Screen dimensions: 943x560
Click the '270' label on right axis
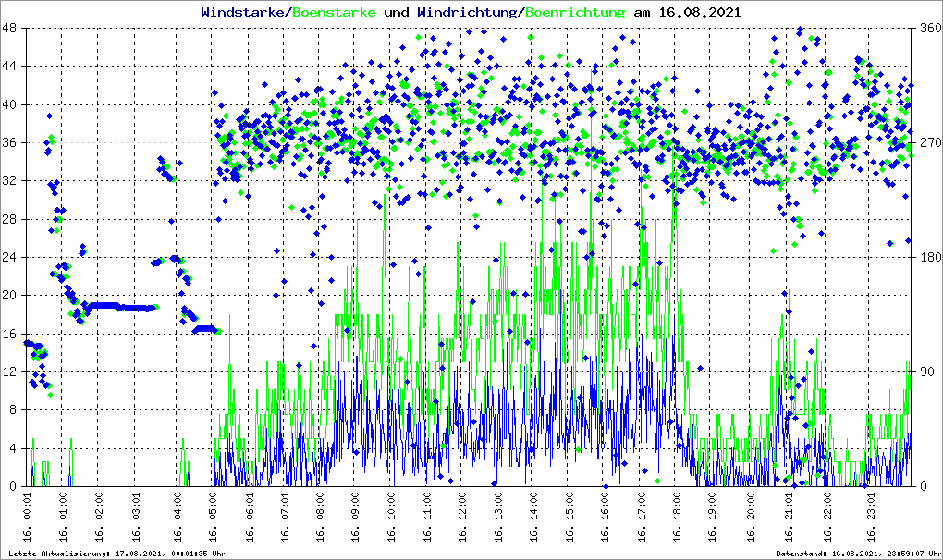point(926,142)
